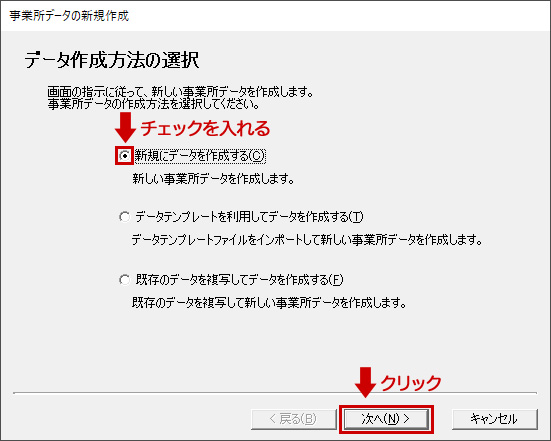Viewport: 551px width, 441px height.
Task: Click the red arrow above the radio button
Action: 125,127
